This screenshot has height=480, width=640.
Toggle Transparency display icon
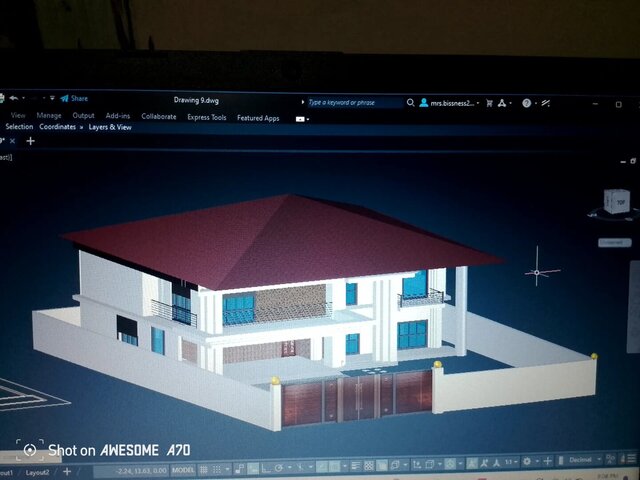click(x=369, y=465)
